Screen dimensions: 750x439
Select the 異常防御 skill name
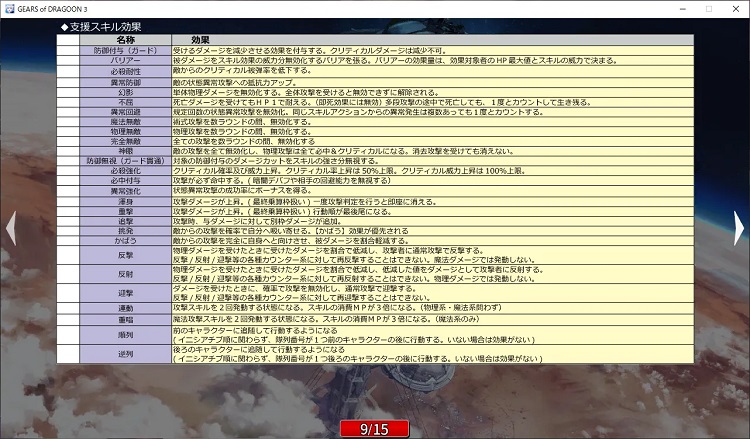tap(125, 82)
